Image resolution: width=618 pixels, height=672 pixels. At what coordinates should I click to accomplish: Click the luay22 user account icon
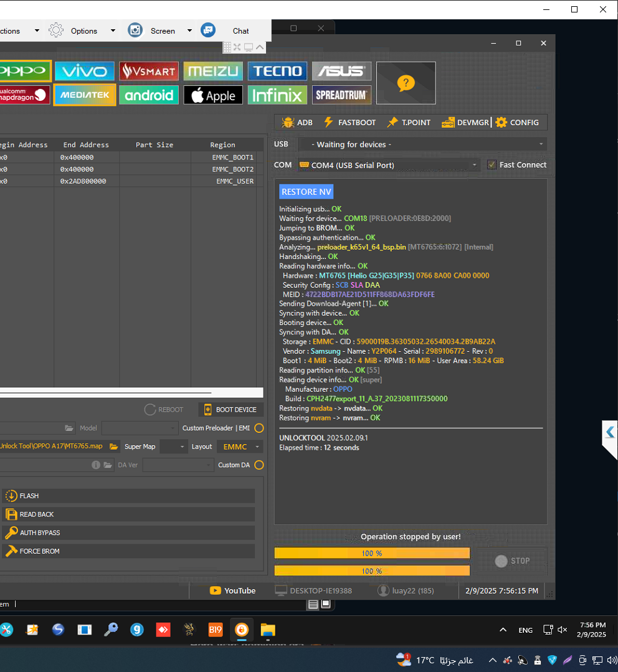(x=383, y=590)
